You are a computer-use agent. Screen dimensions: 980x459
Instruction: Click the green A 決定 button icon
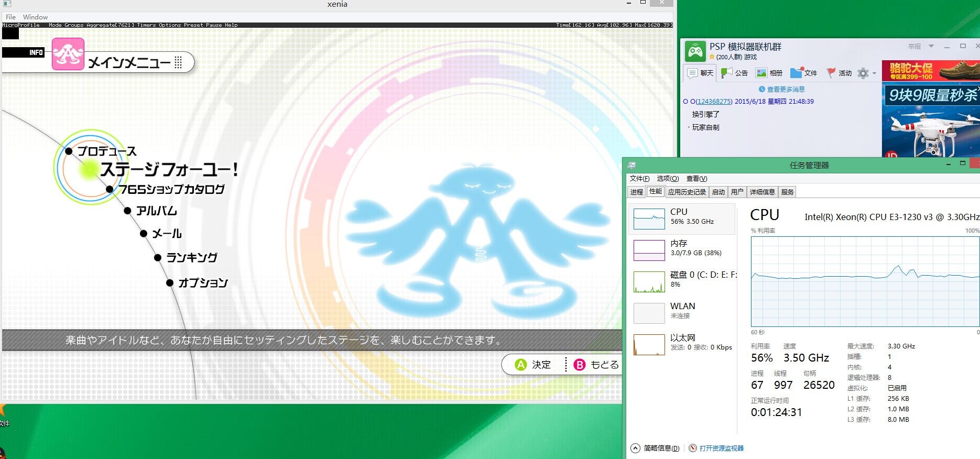click(x=520, y=365)
